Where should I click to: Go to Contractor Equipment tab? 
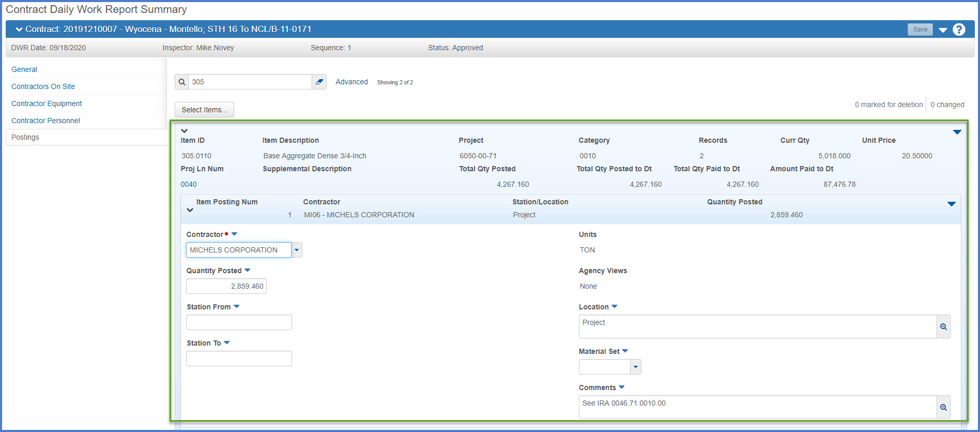click(47, 103)
